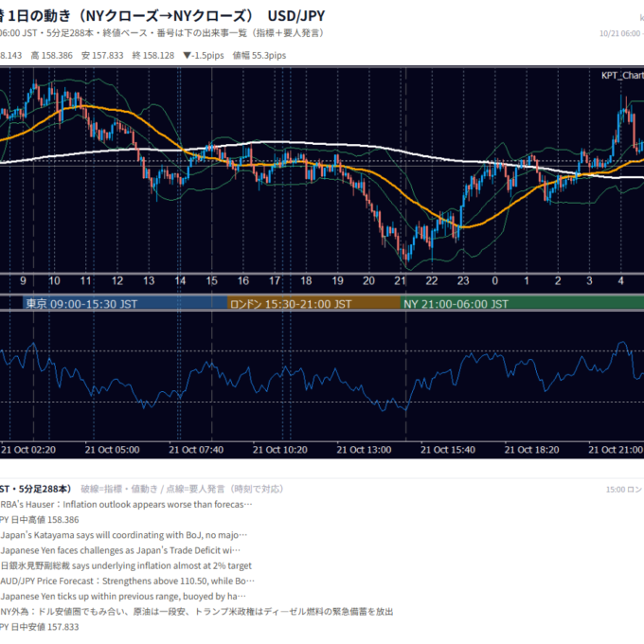This screenshot has height=644, width=644.
Task: Click hour label 19 on chart axis
Action: (x=337, y=281)
